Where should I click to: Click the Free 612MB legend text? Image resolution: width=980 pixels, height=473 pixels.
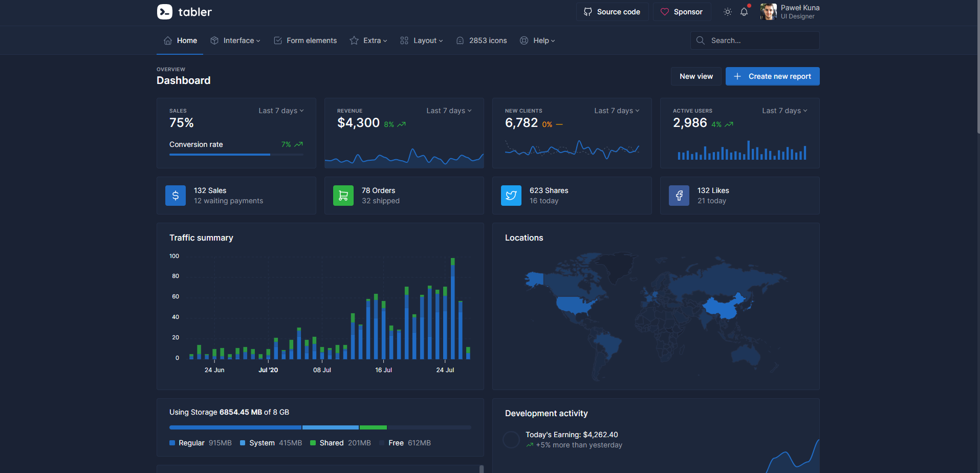click(409, 443)
